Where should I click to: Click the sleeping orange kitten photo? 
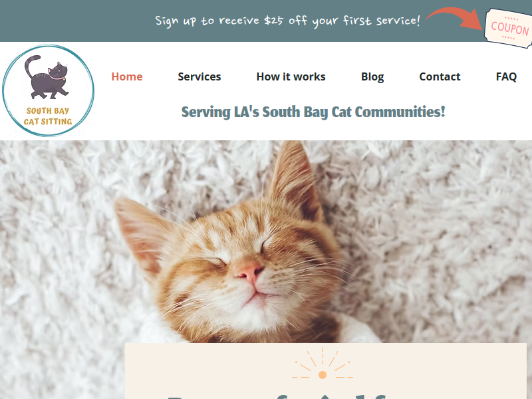click(227, 258)
